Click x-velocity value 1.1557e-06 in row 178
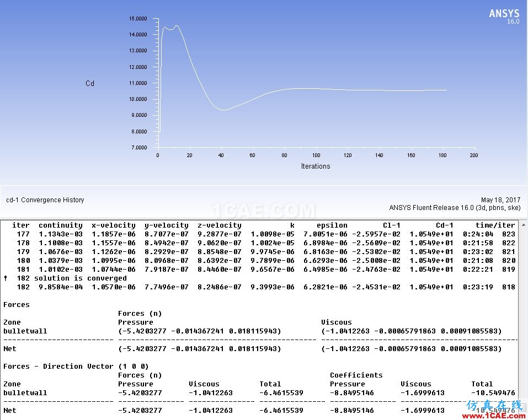 [x=114, y=243]
